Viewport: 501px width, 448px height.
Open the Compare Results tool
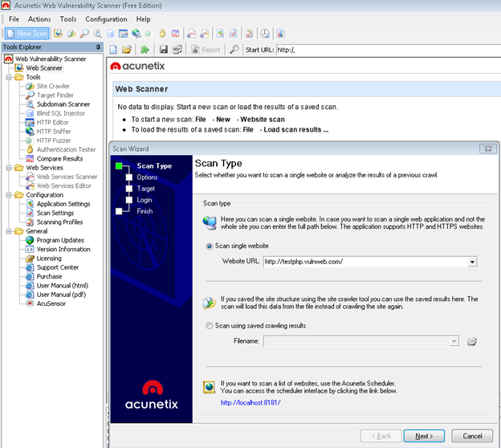[x=59, y=158]
